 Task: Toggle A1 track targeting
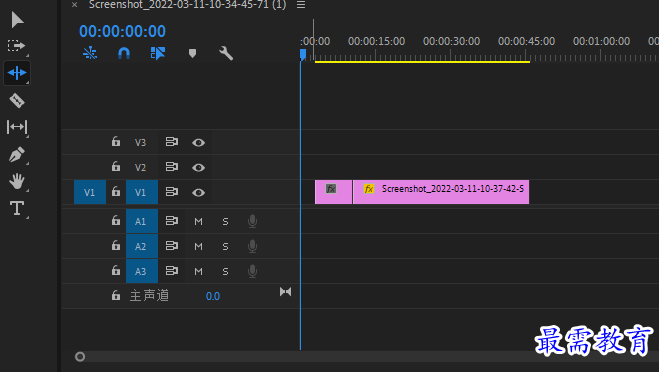pos(142,221)
